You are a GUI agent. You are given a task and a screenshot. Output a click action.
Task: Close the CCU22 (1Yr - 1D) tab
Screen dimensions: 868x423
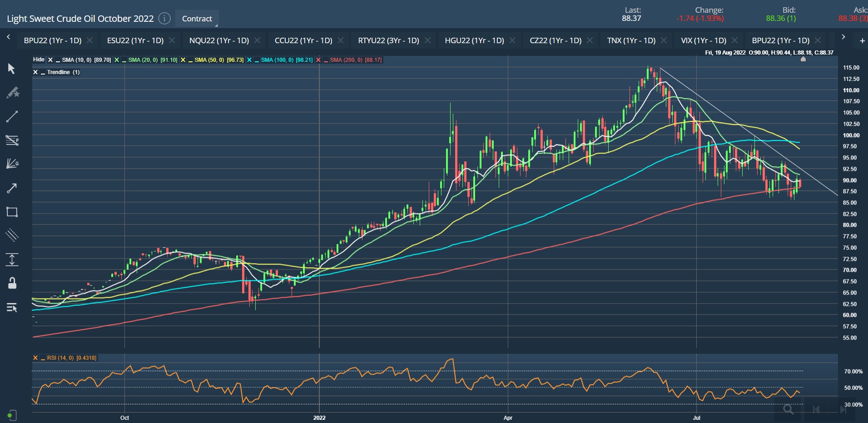click(341, 40)
